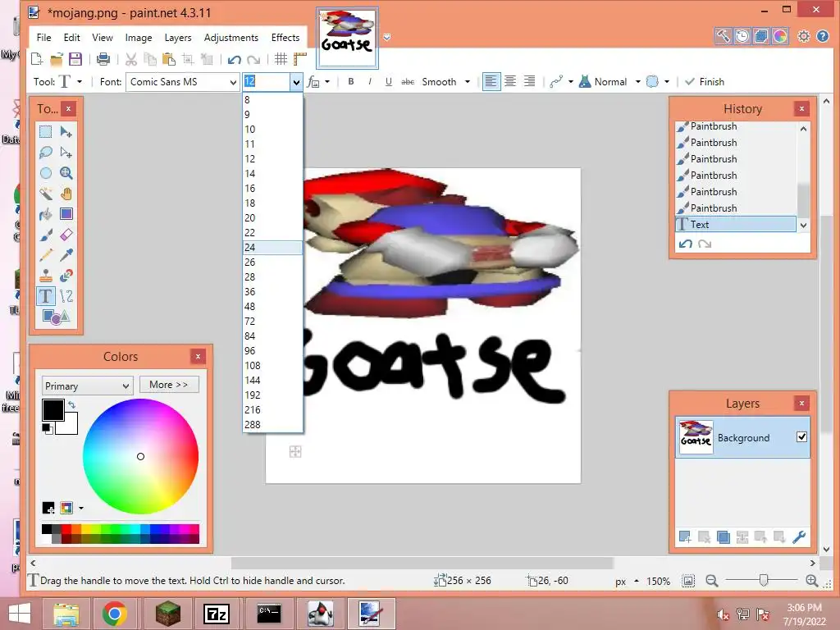Select the Text tool in Tools panel
This screenshot has width=840, height=630.
[x=46, y=295]
